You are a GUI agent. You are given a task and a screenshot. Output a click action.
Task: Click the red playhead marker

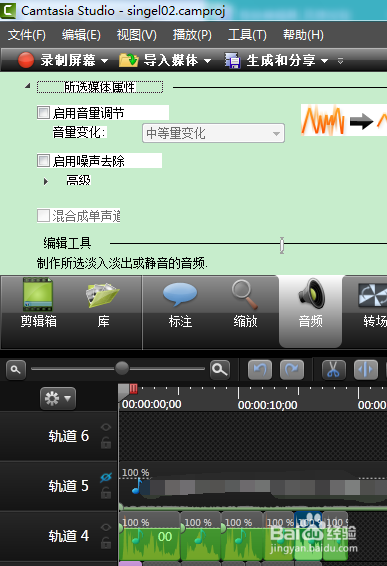(x=133, y=388)
